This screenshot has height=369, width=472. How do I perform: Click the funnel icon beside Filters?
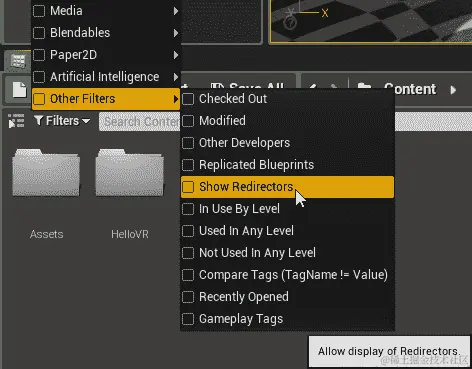(x=39, y=120)
